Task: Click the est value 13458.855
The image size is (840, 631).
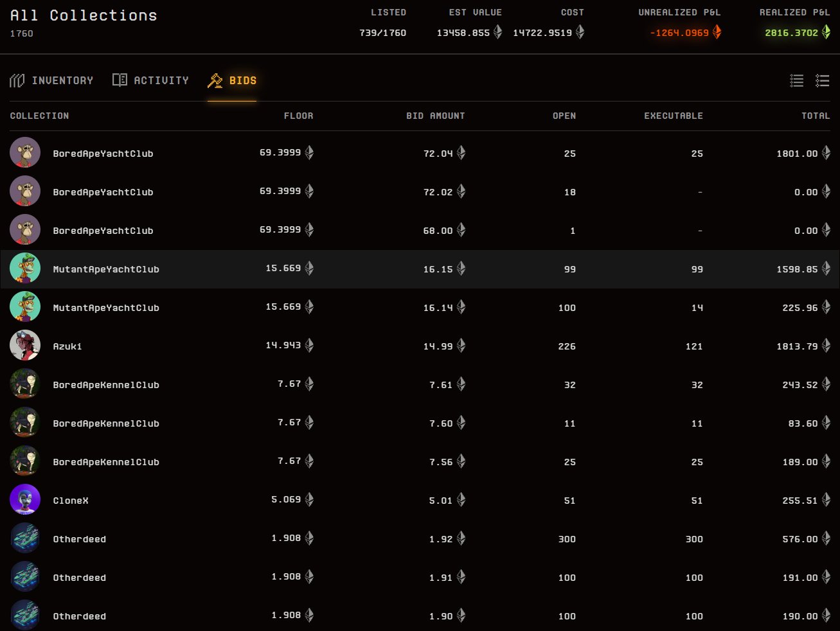Action: click(463, 33)
